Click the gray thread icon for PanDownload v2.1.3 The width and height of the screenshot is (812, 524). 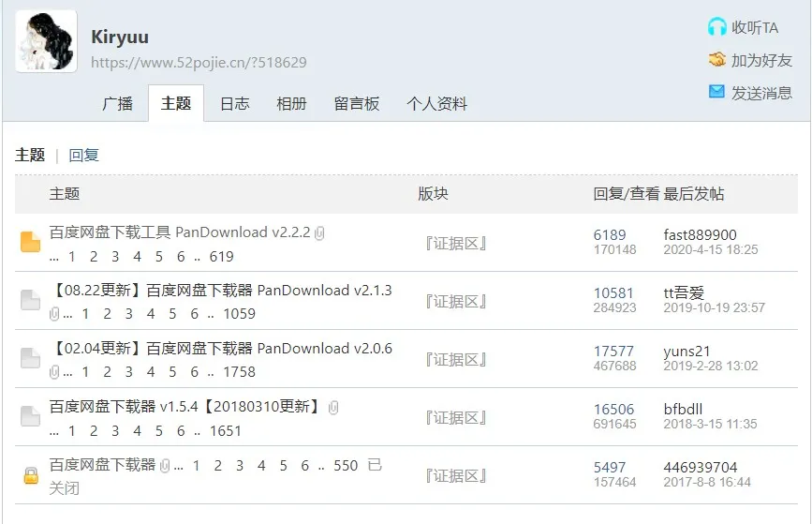(31, 300)
